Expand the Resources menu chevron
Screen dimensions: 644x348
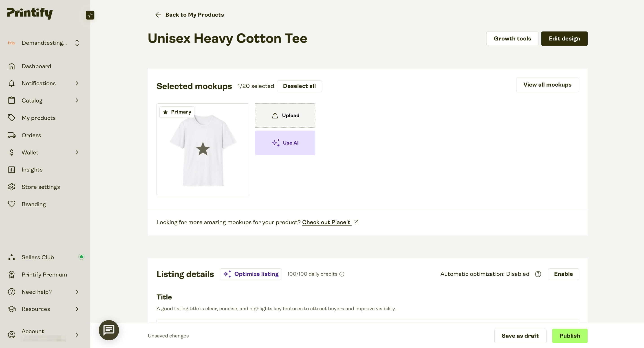tap(77, 309)
